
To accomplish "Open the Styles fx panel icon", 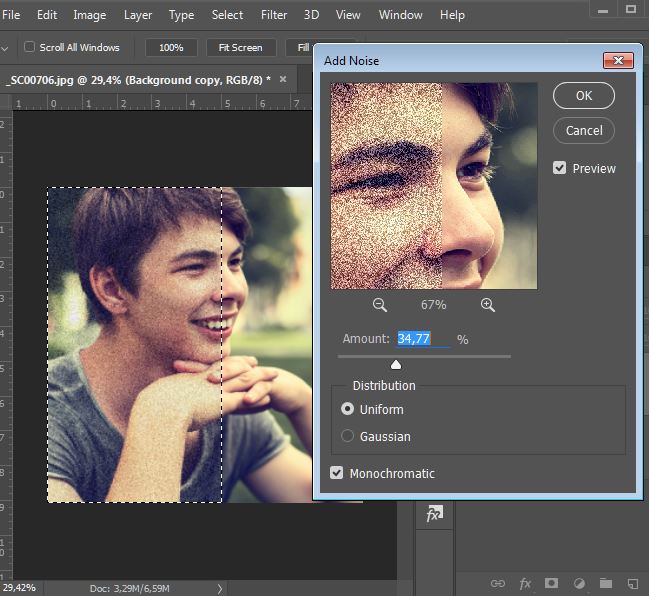I will click(434, 514).
